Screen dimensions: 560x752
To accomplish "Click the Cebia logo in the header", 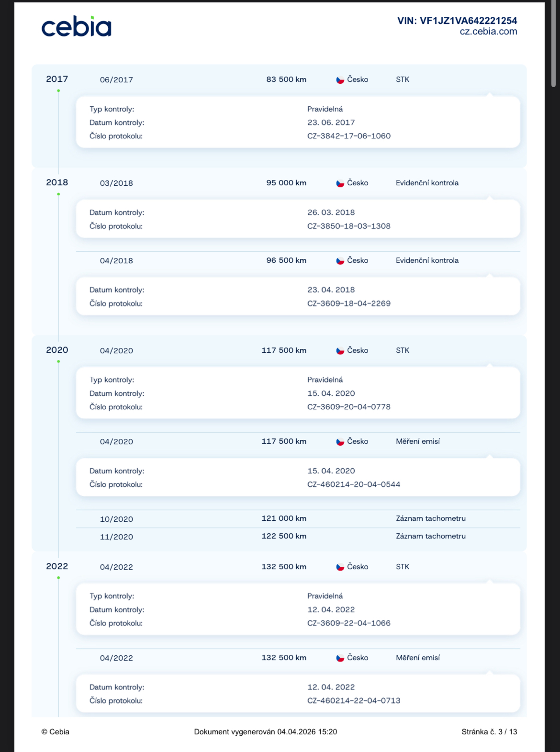I will (76, 27).
